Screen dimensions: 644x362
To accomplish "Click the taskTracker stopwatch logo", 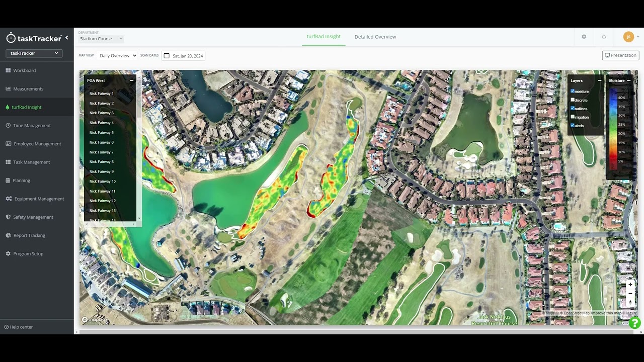I will coord(11,38).
